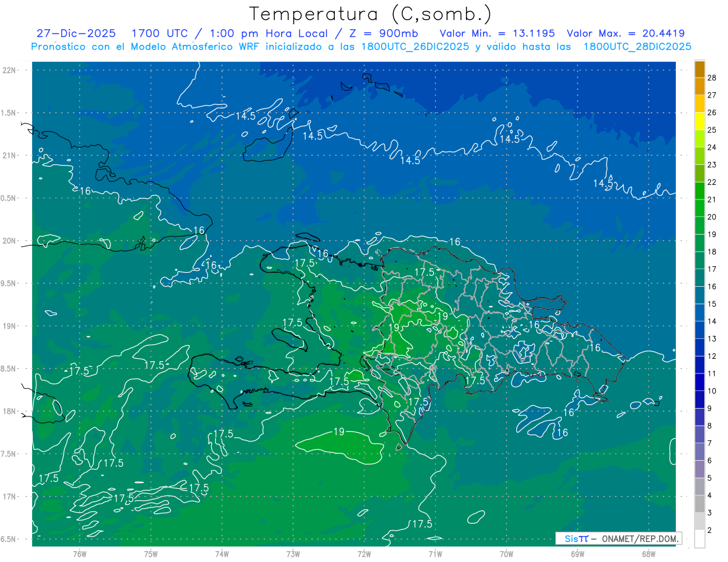Click the colorbar label 13

click(712, 338)
